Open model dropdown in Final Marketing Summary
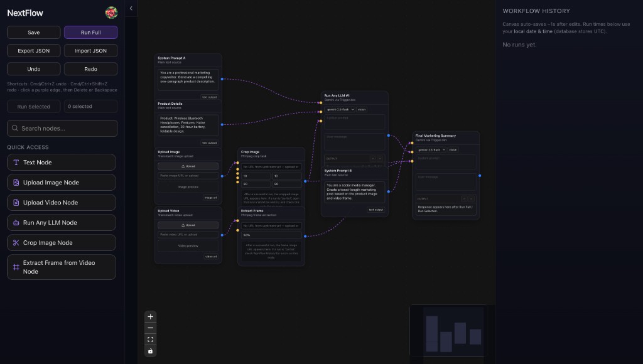The width and height of the screenshot is (643, 364). [x=431, y=149]
